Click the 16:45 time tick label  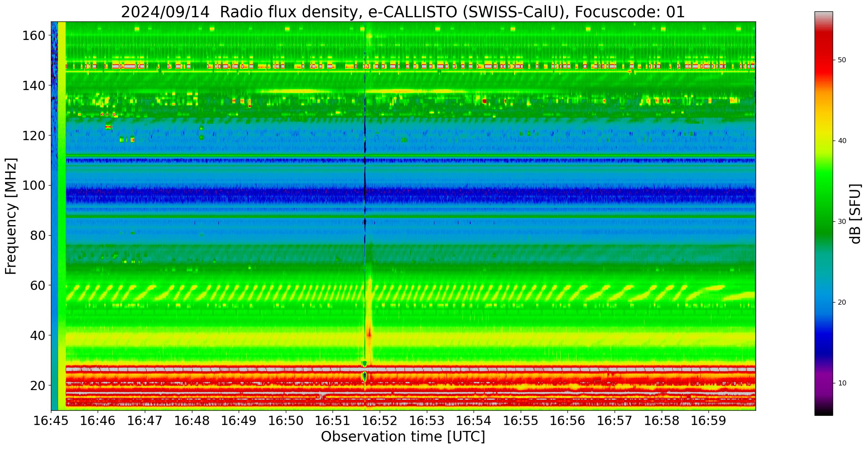51,421
